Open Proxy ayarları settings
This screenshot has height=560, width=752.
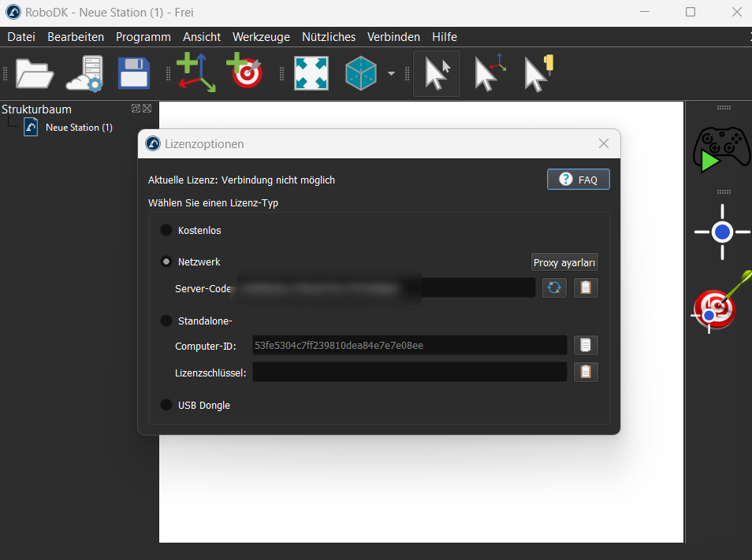(564, 262)
